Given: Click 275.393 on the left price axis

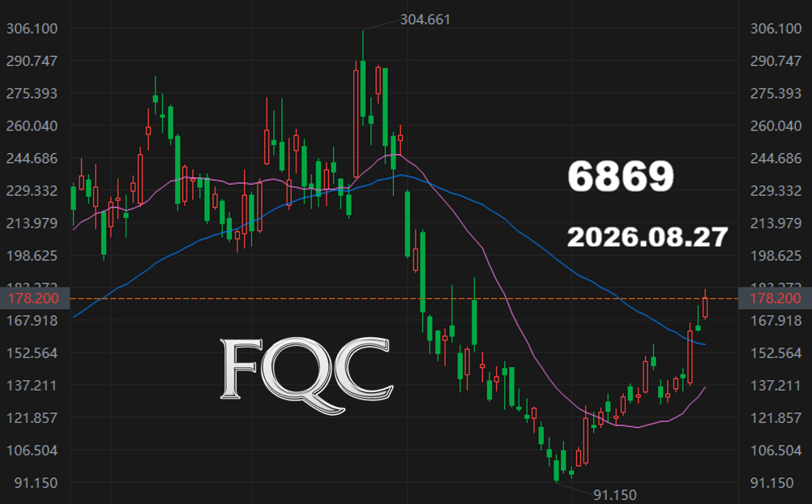Looking at the screenshot, I should click(32, 93).
